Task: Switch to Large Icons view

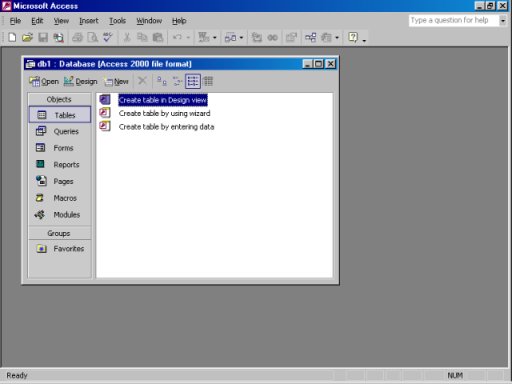Action: tap(162, 81)
